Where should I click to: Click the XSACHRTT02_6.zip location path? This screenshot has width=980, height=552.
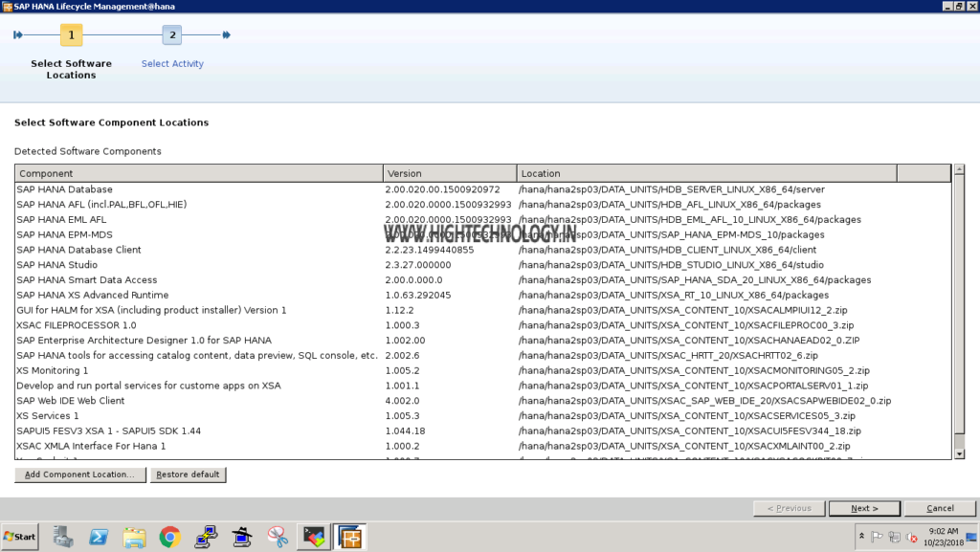pyautogui.click(x=668, y=355)
